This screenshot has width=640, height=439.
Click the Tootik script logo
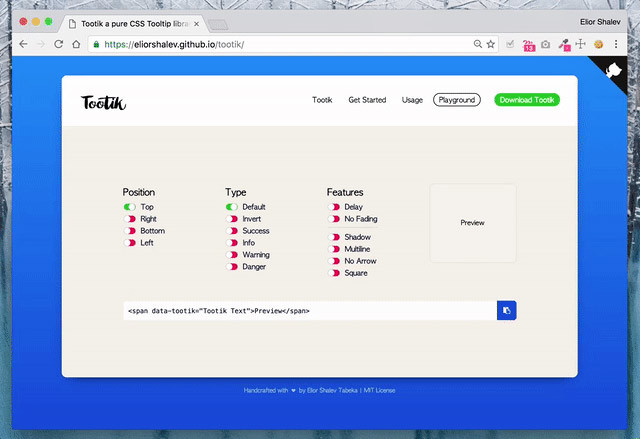tap(104, 102)
